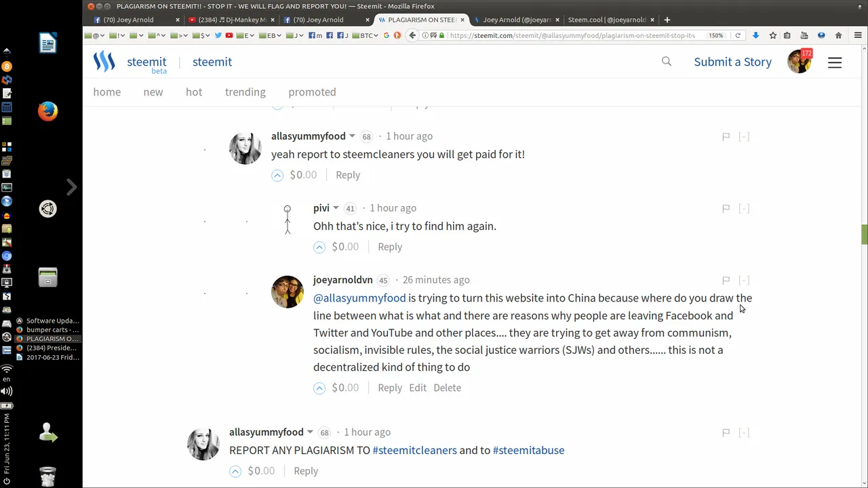The width and height of the screenshot is (868, 488).
Task: Go to the hot posts tab
Action: pyautogui.click(x=194, y=92)
